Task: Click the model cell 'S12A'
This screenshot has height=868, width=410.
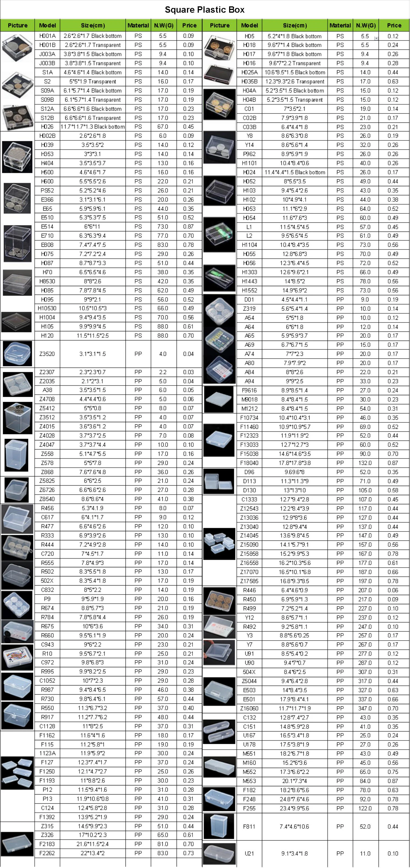Action: [x=47, y=109]
